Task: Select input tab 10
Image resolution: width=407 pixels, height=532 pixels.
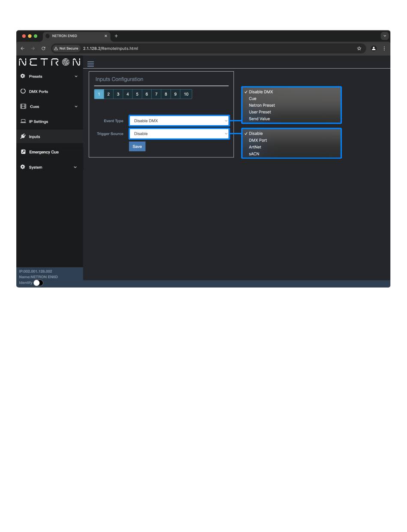Action: pos(186,94)
